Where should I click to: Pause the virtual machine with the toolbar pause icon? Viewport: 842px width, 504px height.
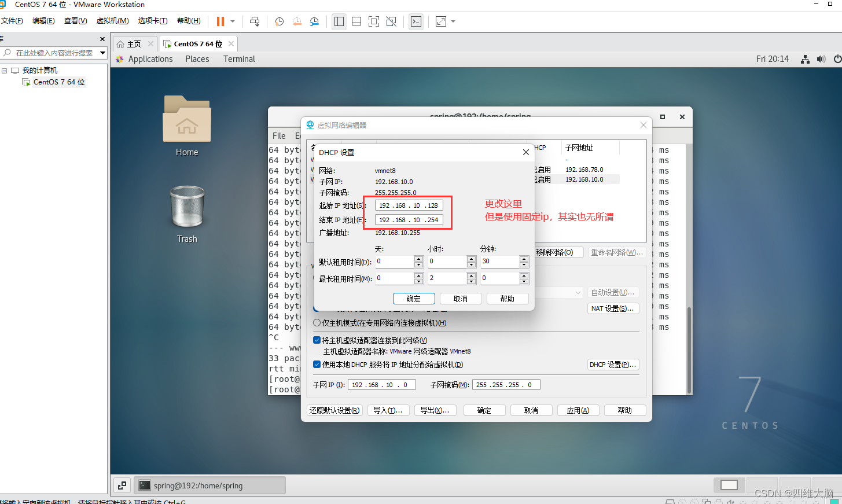pos(220,21)
